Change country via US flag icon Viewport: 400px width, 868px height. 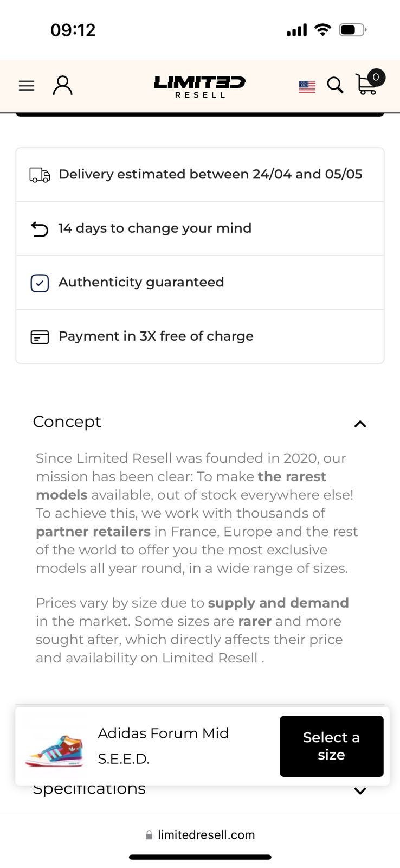pos(307,86)
